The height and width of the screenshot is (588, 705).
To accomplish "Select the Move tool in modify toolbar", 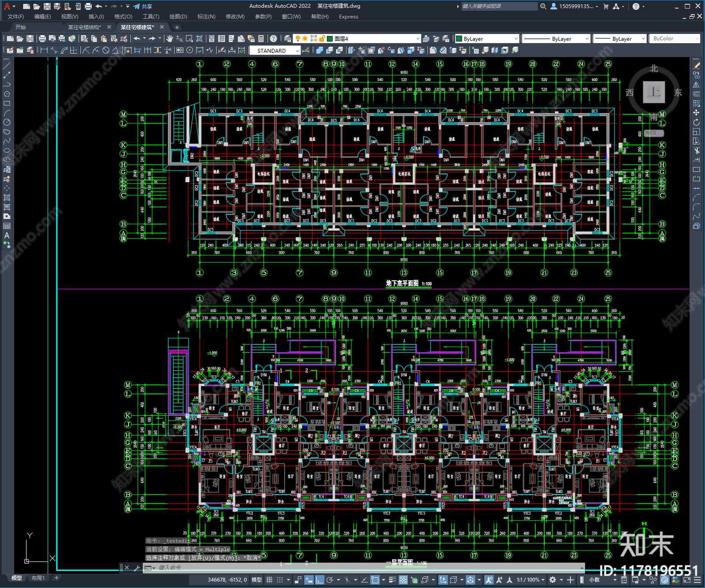I will (696, 113).
